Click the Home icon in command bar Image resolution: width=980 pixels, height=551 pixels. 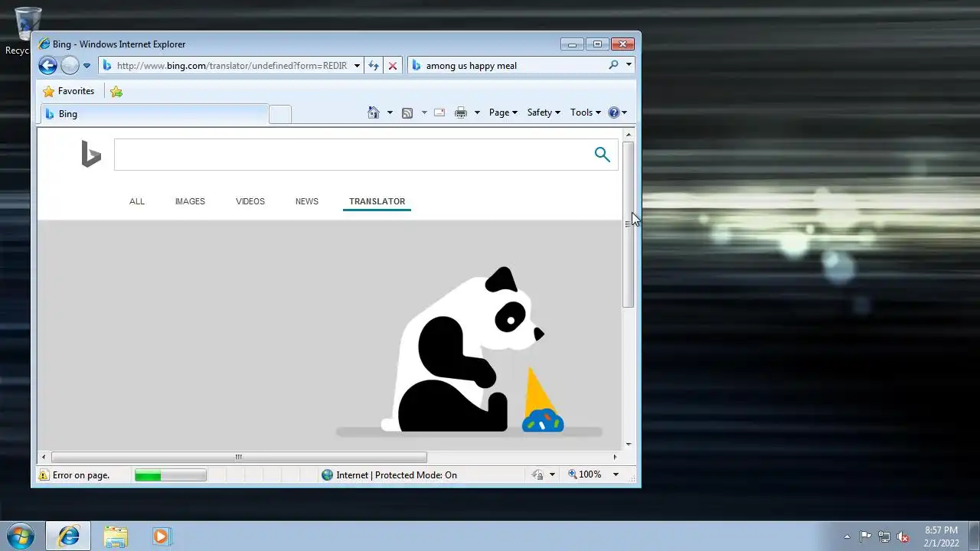tap(374, 112)
